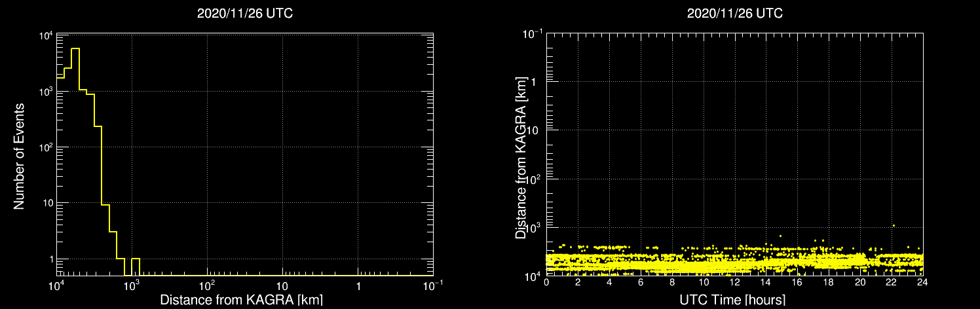Click the '10' label on the histogram's distance axis

click(282, 286)
